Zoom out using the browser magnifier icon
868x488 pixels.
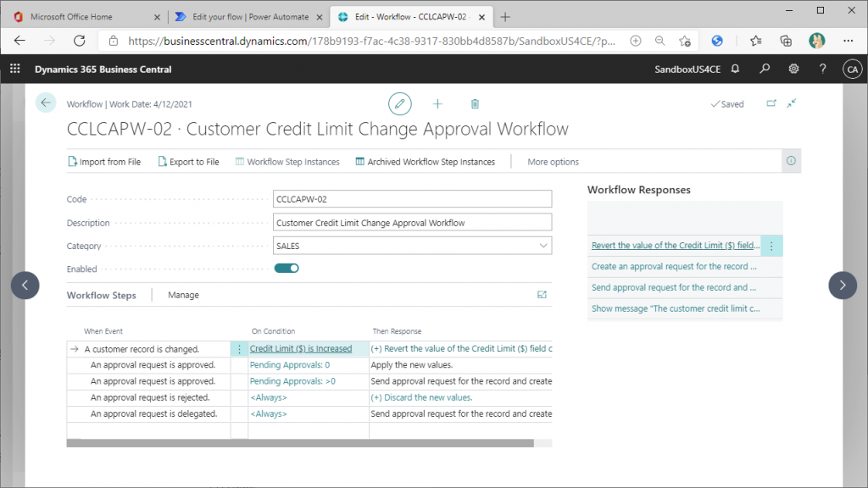click(659, 41)
